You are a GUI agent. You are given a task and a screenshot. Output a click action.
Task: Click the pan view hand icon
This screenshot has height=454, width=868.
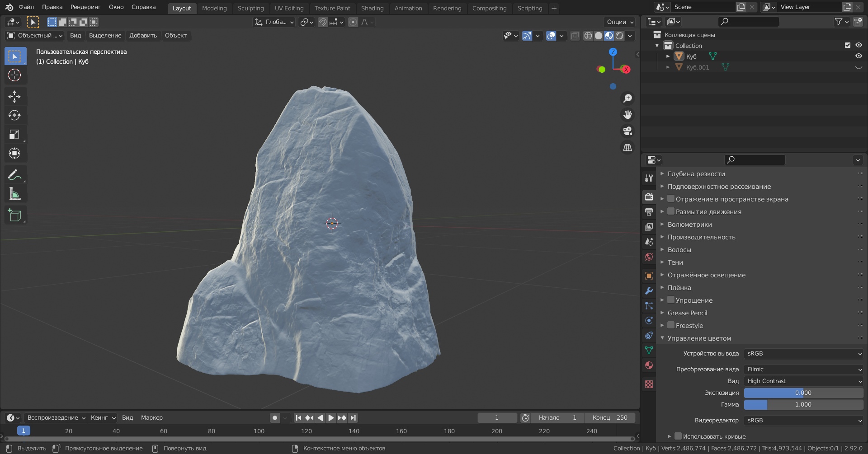(627, 114)
